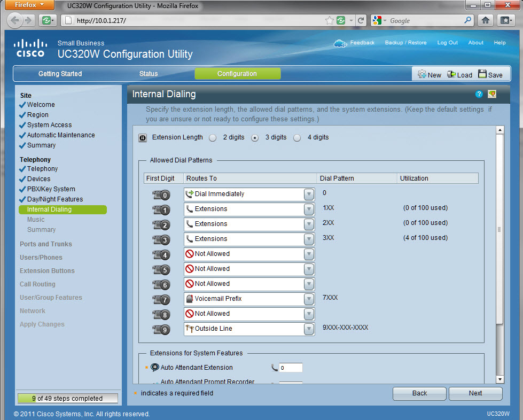
Task: Open the Getting Started tab
Action: coord(60,74)
